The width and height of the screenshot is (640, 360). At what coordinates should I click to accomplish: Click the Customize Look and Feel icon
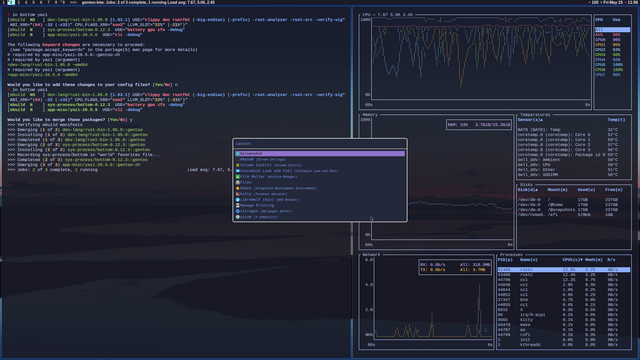[238, 171]
